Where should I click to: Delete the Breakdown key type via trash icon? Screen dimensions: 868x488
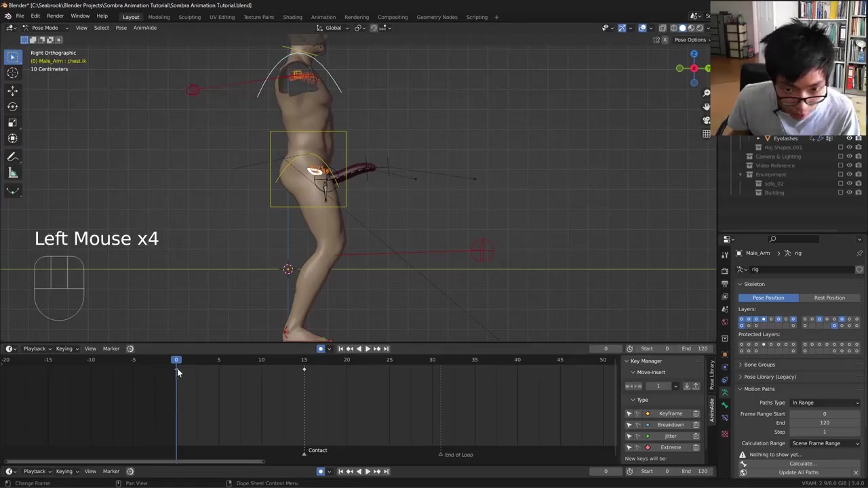click(696, 425)
